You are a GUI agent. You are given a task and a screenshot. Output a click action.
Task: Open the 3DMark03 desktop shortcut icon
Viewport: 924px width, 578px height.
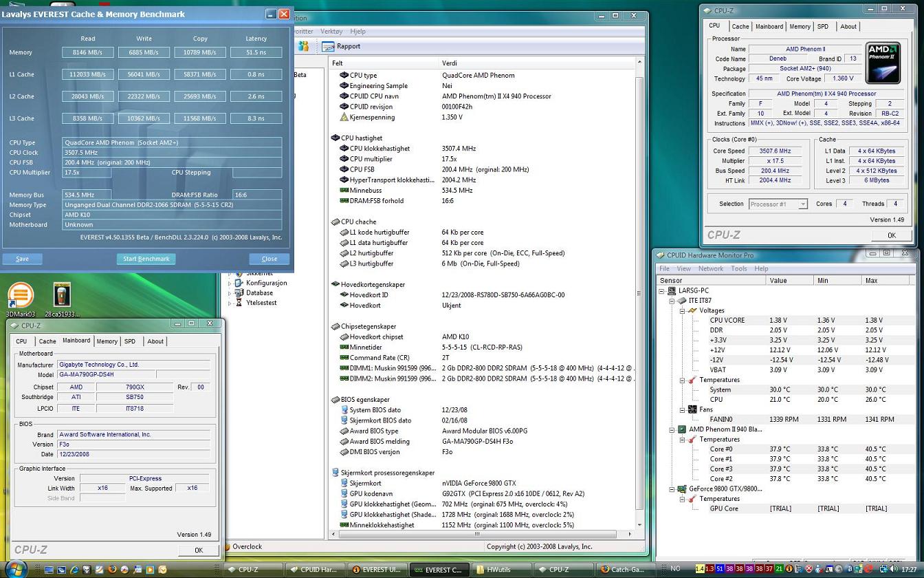[x=19, y=296]
